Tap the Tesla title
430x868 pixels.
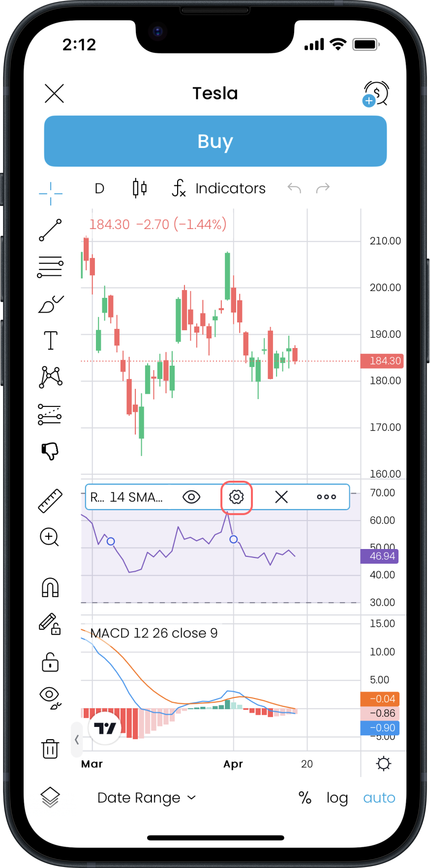(x=215, y=93)
